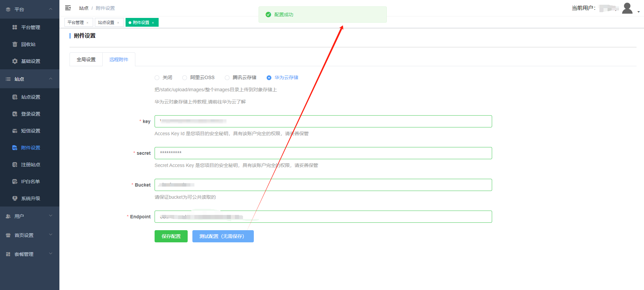
Task: Select the 关闭 radio option
Action: (x=157, y=78)
